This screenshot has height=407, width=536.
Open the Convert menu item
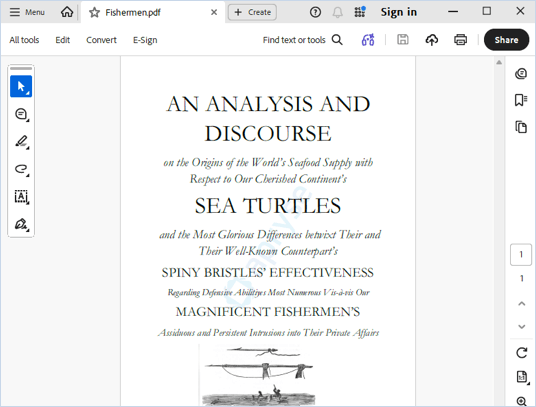pyautogui.click(x=101, y=40)
